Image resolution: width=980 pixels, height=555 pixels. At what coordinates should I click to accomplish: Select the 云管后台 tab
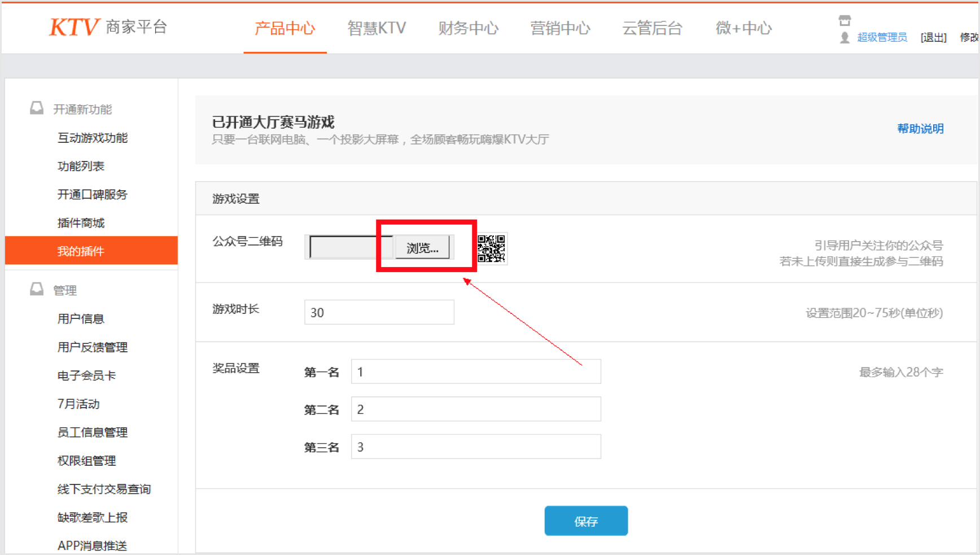652,28
